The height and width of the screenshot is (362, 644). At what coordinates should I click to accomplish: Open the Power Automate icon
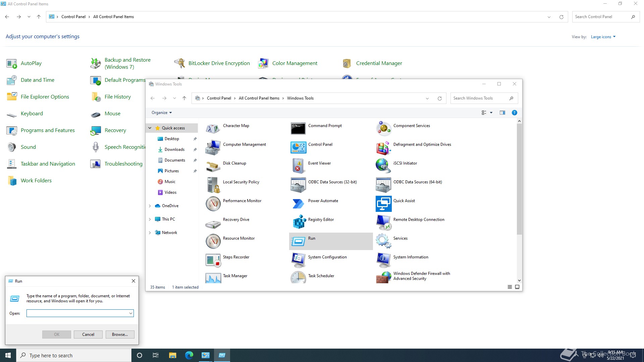click(x=298, y=203)
